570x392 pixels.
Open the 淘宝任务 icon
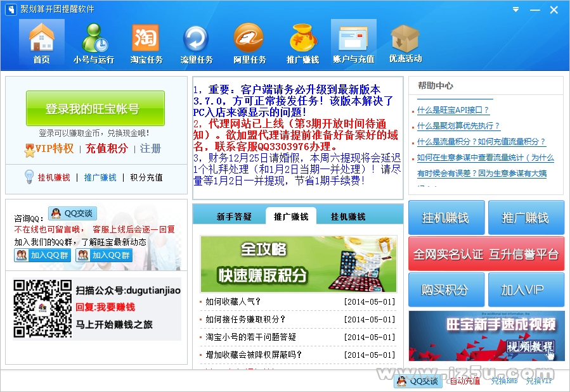click(146, 44)
